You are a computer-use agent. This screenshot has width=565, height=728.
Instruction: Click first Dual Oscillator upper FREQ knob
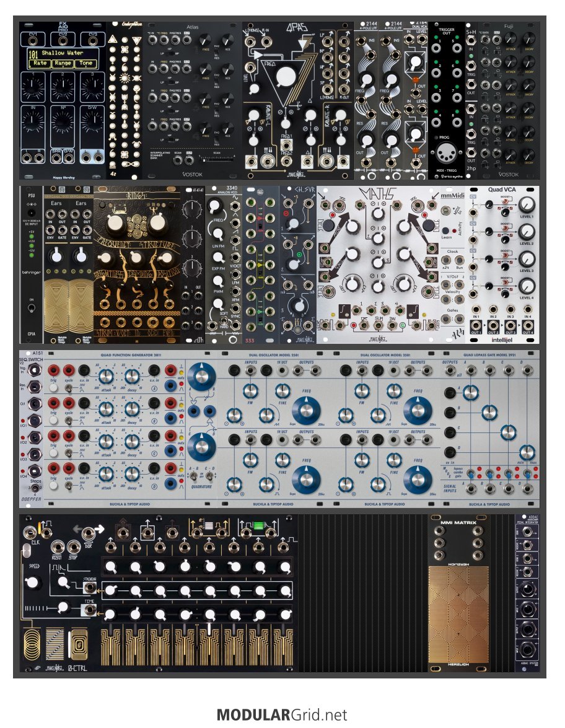click(x=307, y=410)
